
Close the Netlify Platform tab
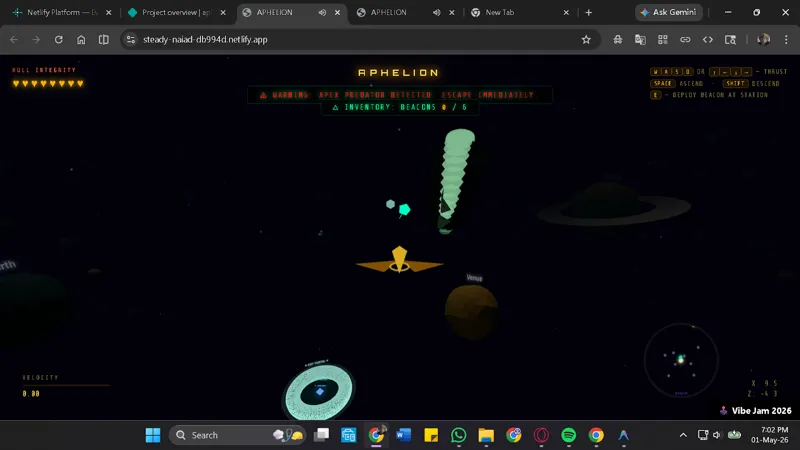click(x=109, y=12)
